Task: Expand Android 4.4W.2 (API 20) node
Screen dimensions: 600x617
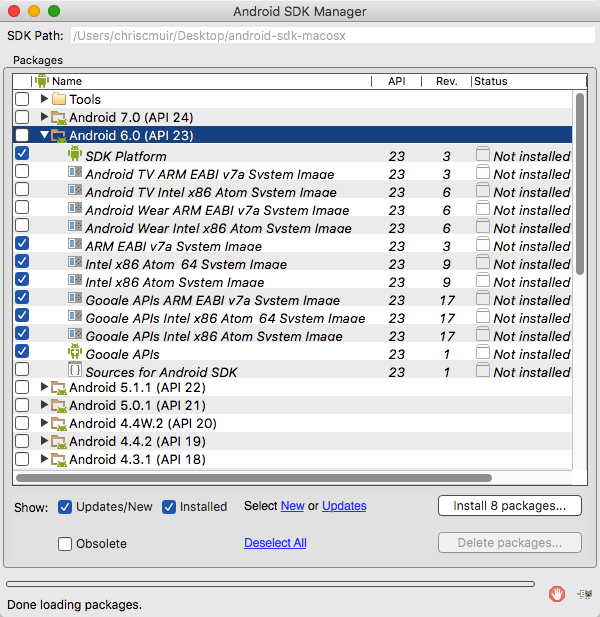Action: [44, 423]
